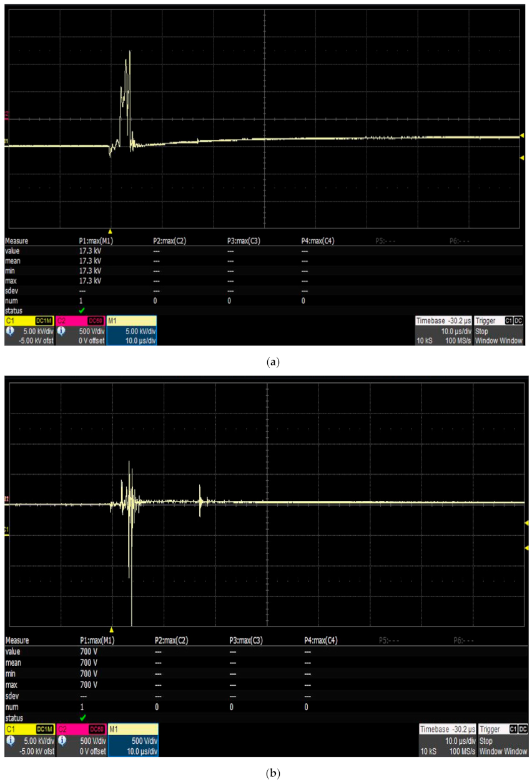Click yellow trigger delay triangle below graph (a)

pyautogui.click(x=111, y=230)
